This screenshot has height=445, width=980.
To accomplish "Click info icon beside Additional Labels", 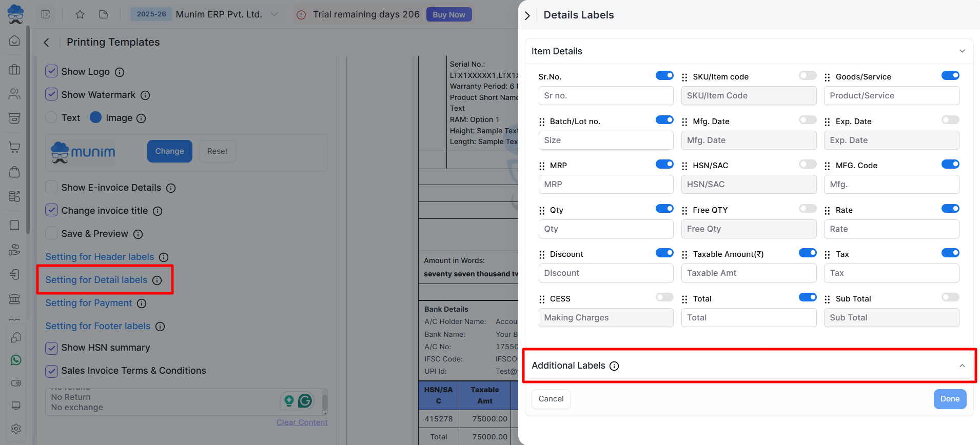I will (x=614, y=366).
